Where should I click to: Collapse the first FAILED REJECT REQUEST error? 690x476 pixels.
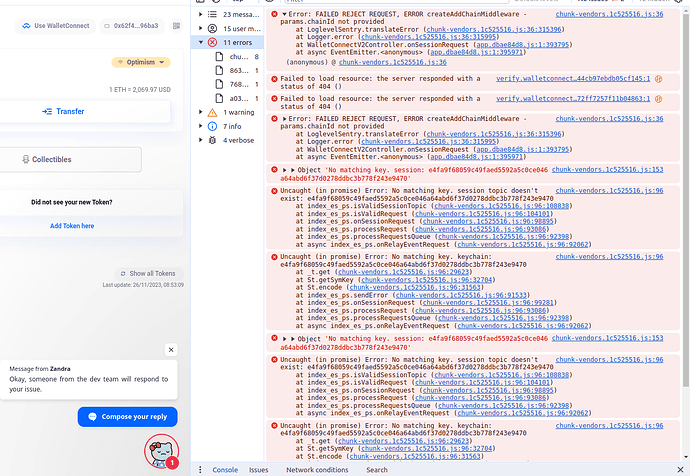point(284,15)
